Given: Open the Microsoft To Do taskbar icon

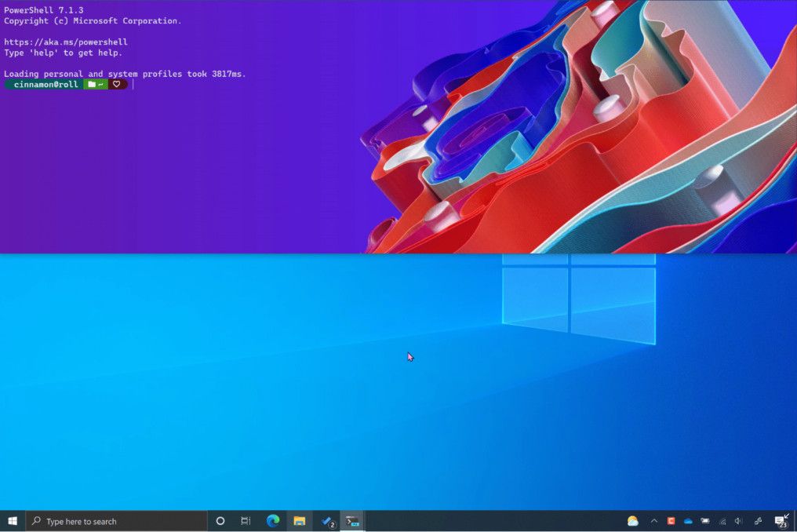Looking at the screenshot, I should click(325, 520).
